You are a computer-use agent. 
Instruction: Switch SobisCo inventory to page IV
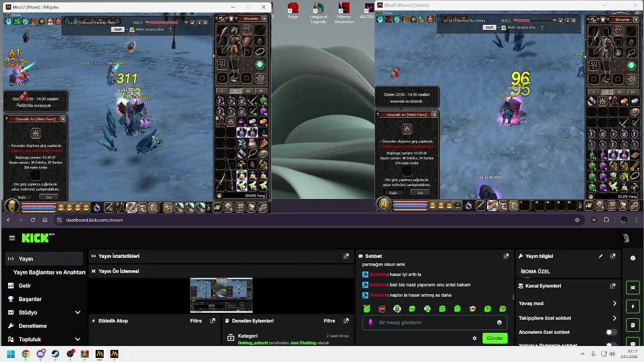[x=632, y=92]
